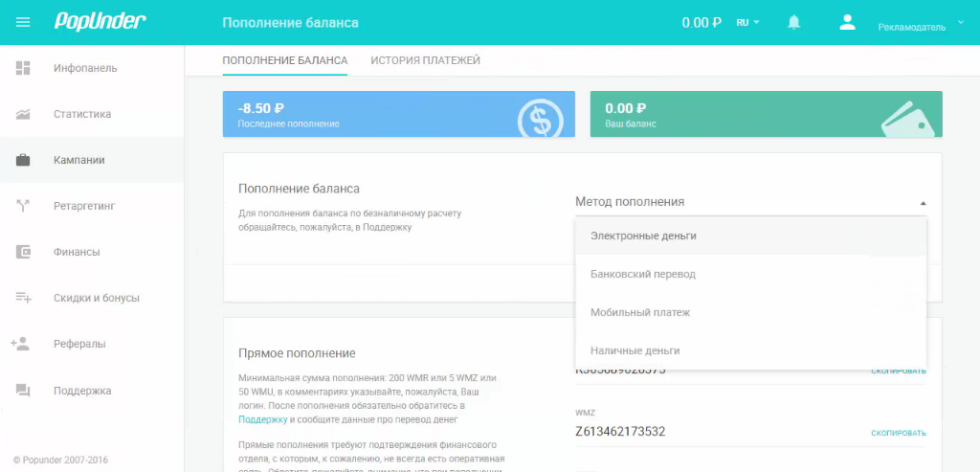Open Поддержка in sidebar
980x472 pixels.
(92, 391)
